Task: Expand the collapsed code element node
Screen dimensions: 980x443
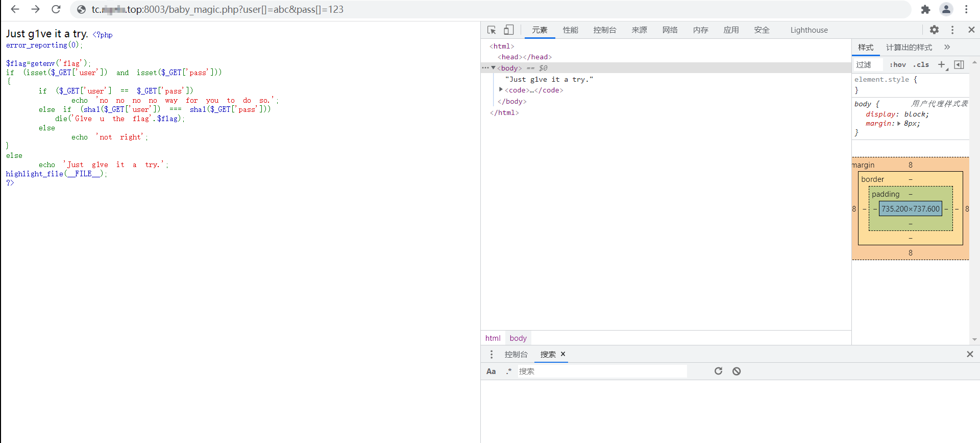Action: tap(501, 90)
